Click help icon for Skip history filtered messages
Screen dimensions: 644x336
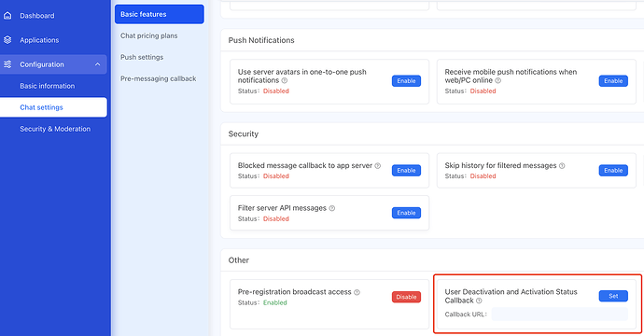click(562, 165)
